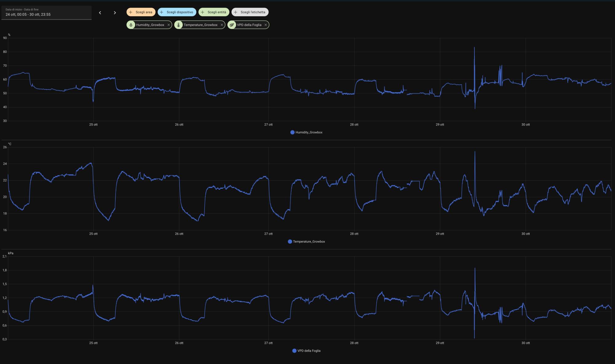Click the Temperature_Growbox thermometer icon
Screen dimensions: 615x364
coord(178,25)
